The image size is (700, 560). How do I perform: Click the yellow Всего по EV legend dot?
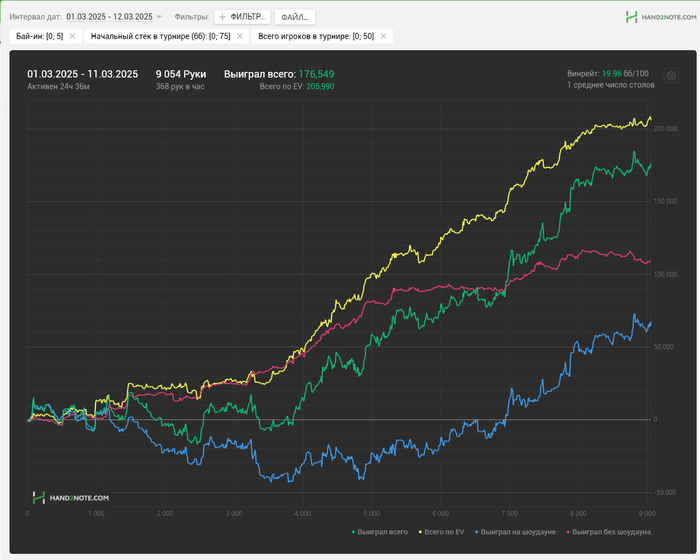pos(420,532)
